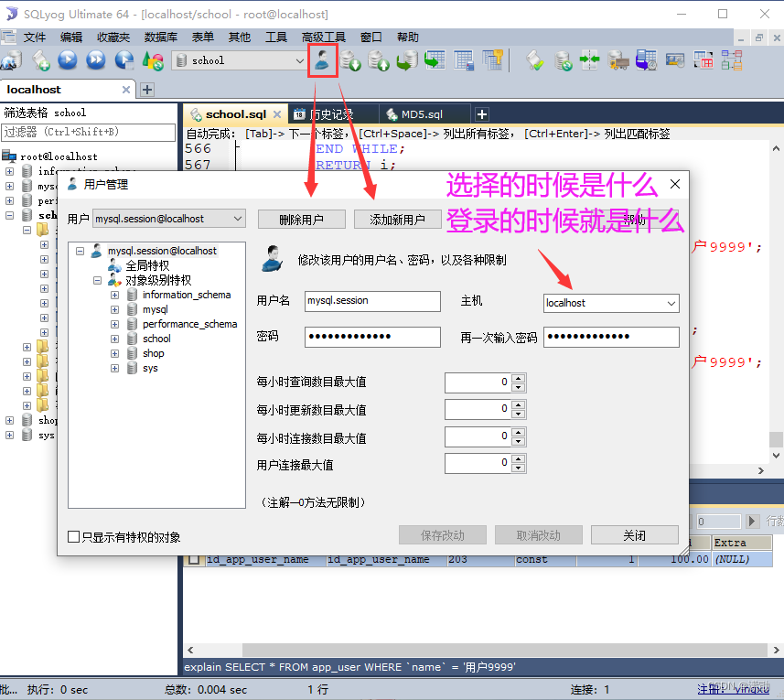
Task: Open User Manager person icon in toolbar
Action: (323, 60)
